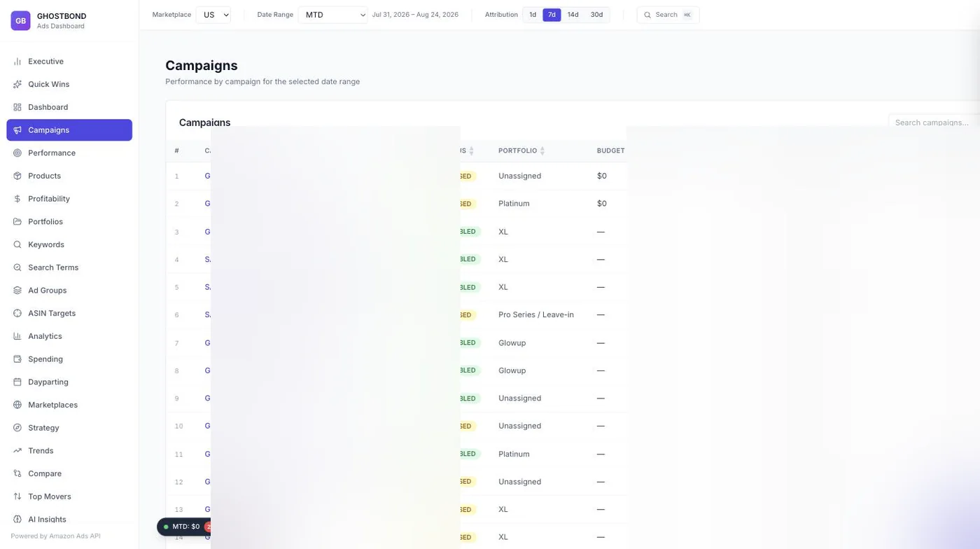This screenshot has height=549, width=980.
Task: Click the Spending wallet icon
Action: tap(17, 359)
